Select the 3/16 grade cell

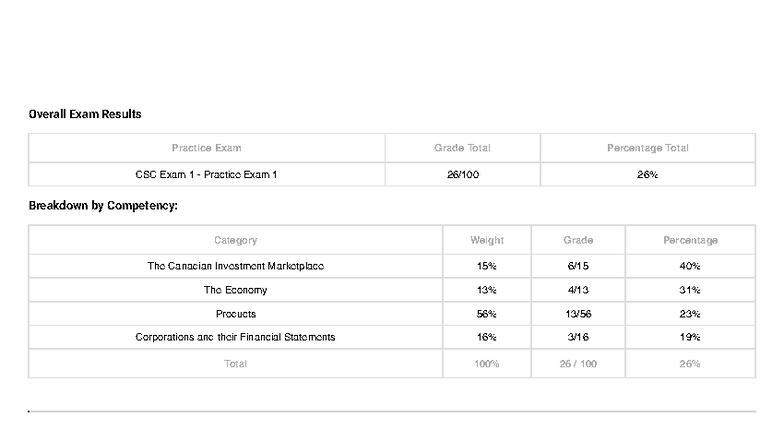pyautogui.click(x=578, y=337)
